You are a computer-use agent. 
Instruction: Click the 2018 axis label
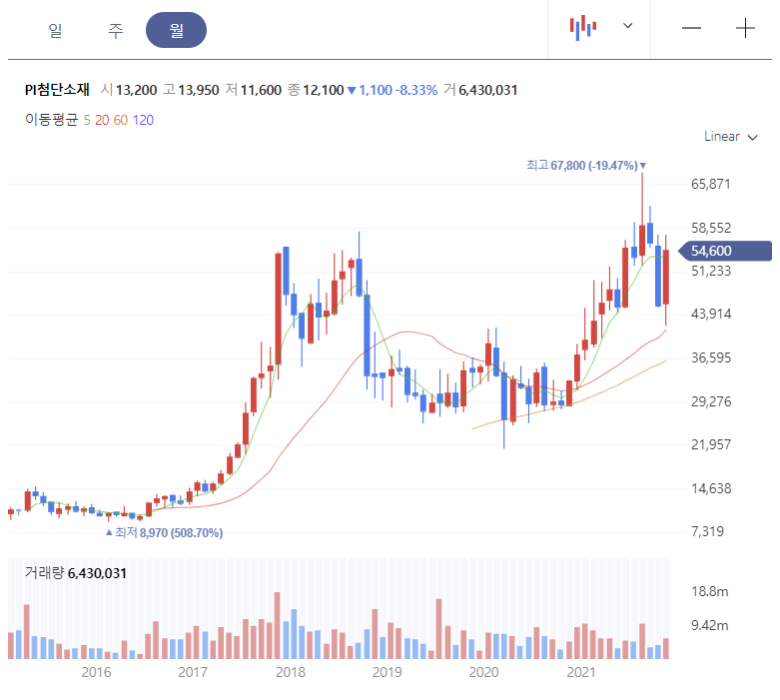click(x=290, y=672)
